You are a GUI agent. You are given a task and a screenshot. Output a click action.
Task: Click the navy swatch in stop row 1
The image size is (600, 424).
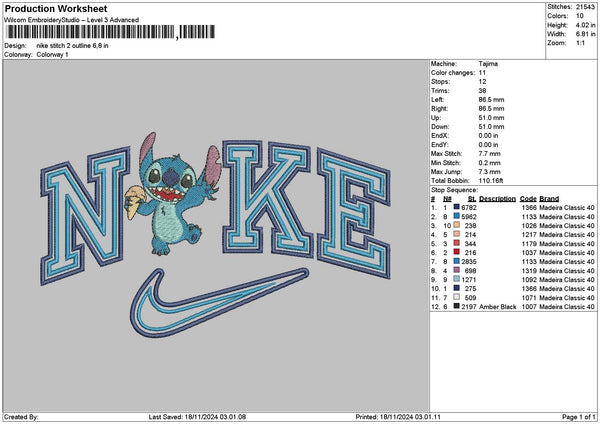click(x=457, y=207)
